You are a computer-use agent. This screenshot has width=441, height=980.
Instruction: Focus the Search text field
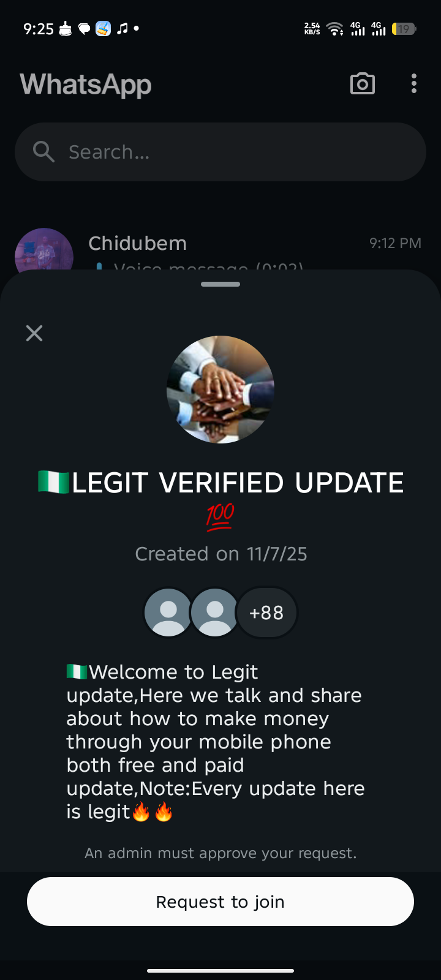233,152
